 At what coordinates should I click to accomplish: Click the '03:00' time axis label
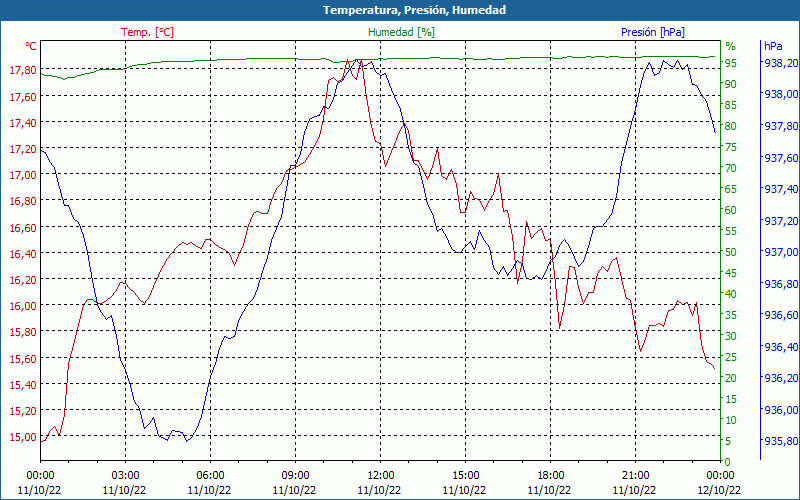[x=126, y=476]
